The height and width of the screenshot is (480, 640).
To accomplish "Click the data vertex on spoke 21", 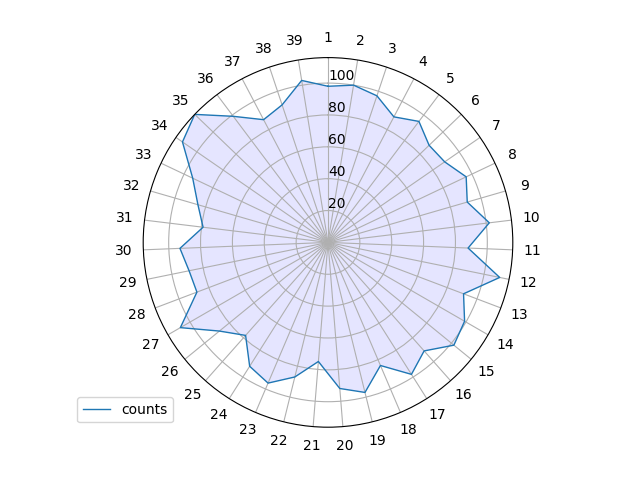I will point(318,362).
